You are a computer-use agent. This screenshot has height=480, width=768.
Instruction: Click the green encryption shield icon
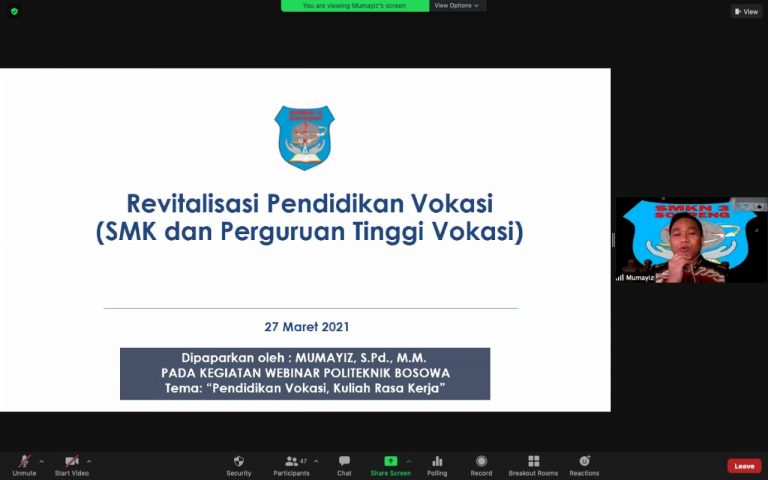tap(14, 11)
